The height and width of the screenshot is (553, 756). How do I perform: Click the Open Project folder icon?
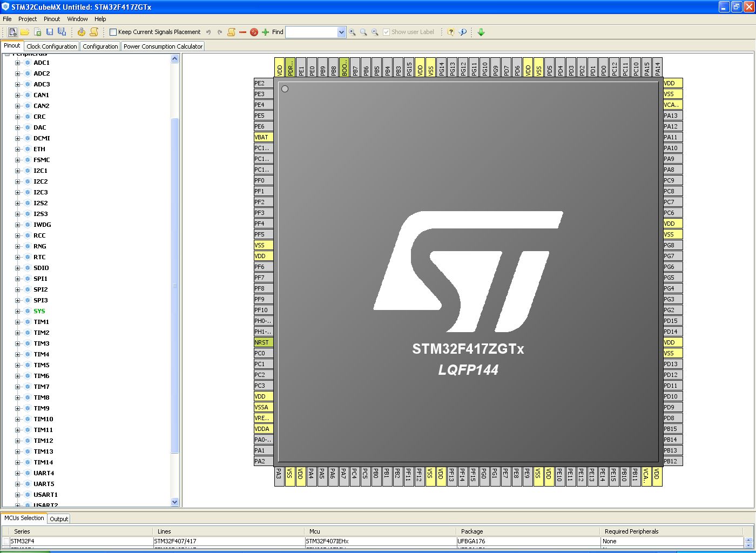point(25,32)
